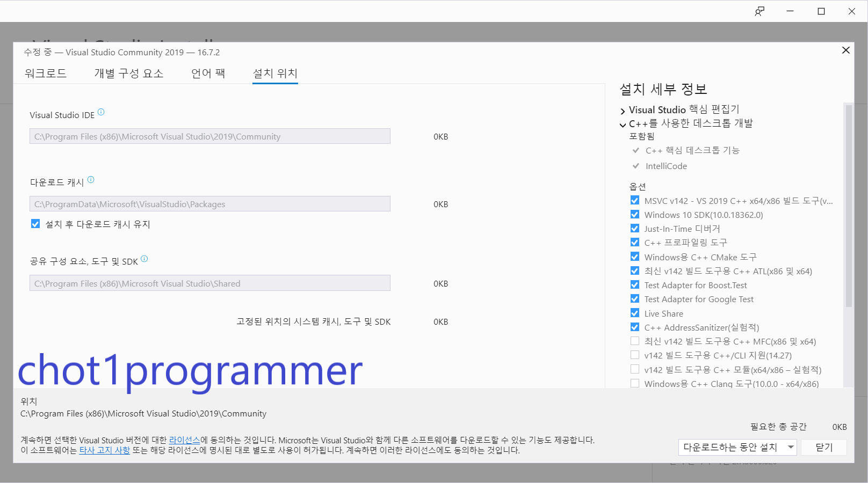Collapse C++를 사용한 데스크톱 개발 section

point(621,123)
